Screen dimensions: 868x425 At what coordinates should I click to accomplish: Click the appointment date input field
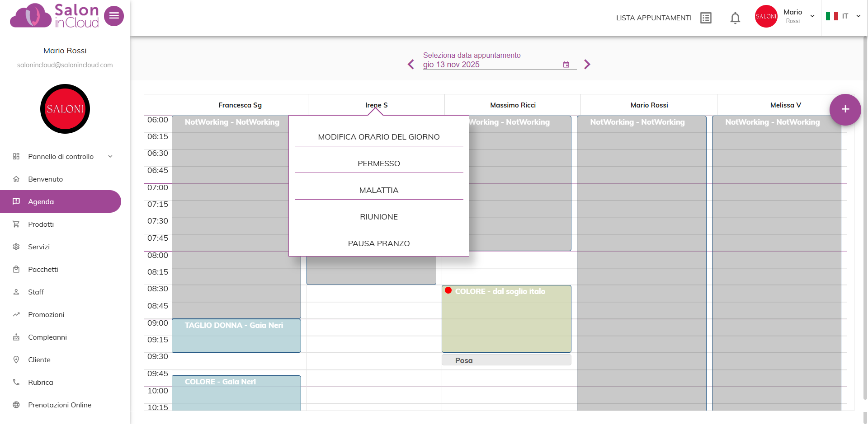[491, 65]
